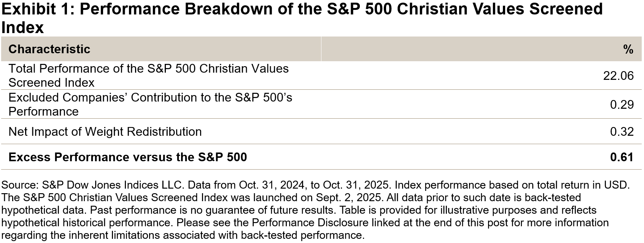Select the Characteristic column header
Image resolution: width=644 pixels, height=243 pixels.
[x=49, y=49]
